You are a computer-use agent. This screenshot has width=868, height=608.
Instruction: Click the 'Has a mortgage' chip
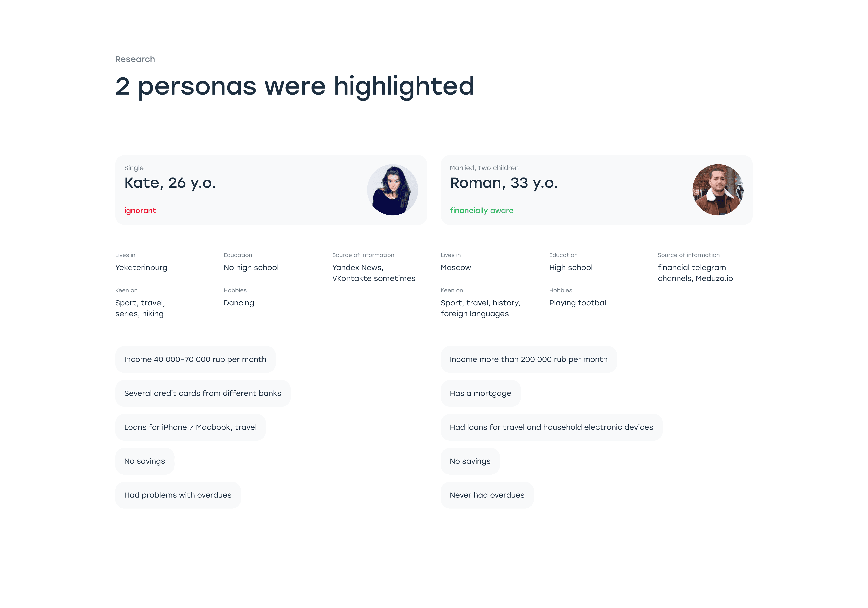(x=480, y=393)
